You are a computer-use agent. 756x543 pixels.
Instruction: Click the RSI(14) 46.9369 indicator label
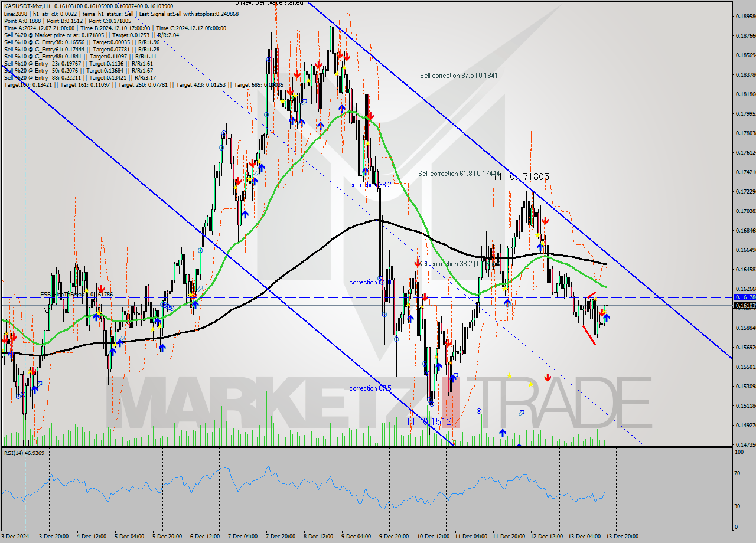24,453
